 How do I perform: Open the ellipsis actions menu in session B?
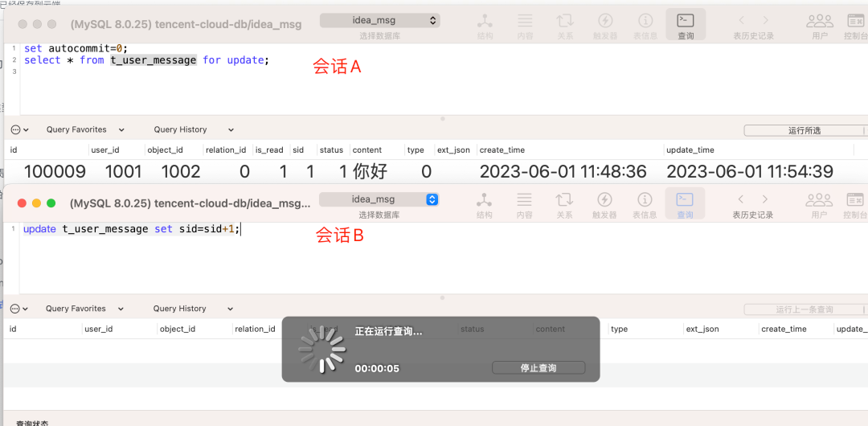click(x=18, y=309)
